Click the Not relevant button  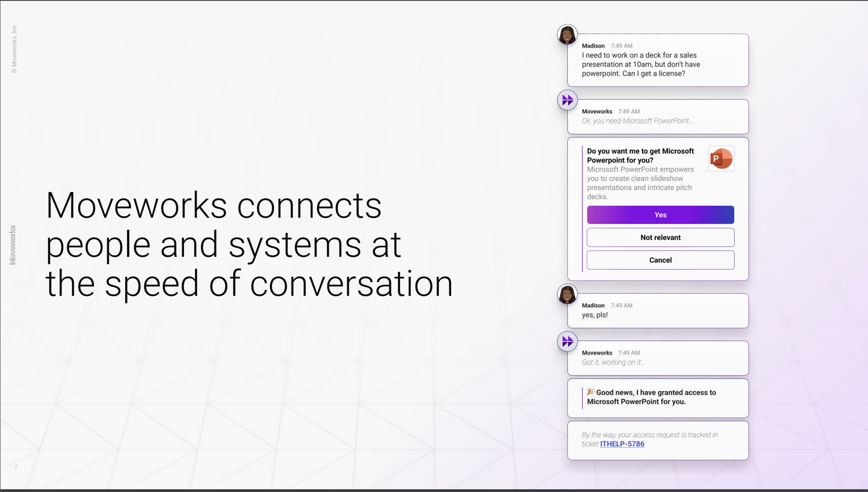tap(660, 237)
